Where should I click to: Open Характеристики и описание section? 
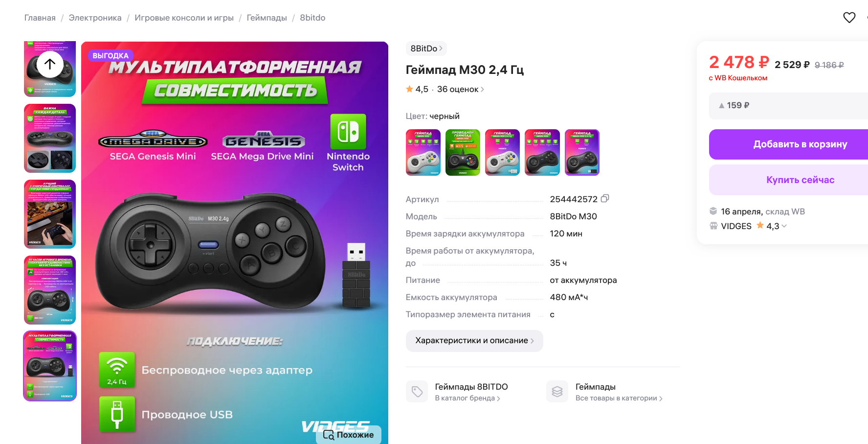click(474, 341)
